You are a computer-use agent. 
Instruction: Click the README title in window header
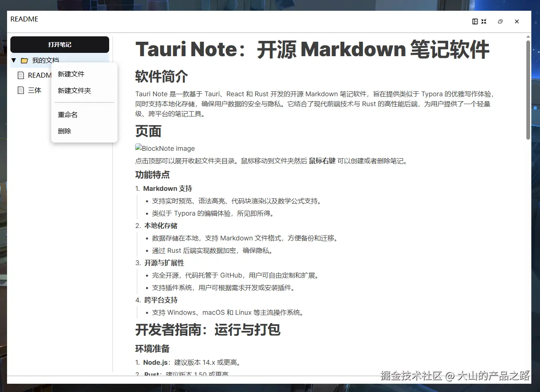(x=24, y=19)
